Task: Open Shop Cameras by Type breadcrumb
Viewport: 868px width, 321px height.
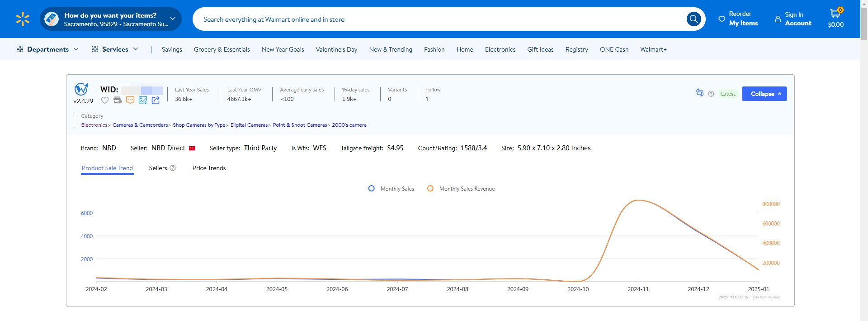Action: [199, 125]
